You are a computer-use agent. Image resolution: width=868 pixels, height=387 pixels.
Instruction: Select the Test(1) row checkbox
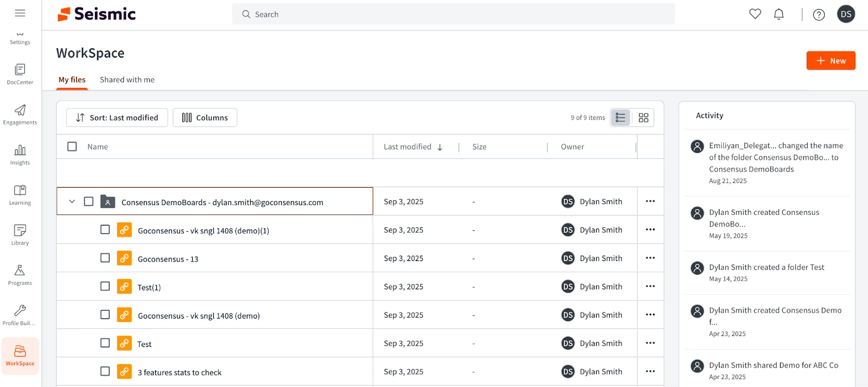[x=105, y=286]
